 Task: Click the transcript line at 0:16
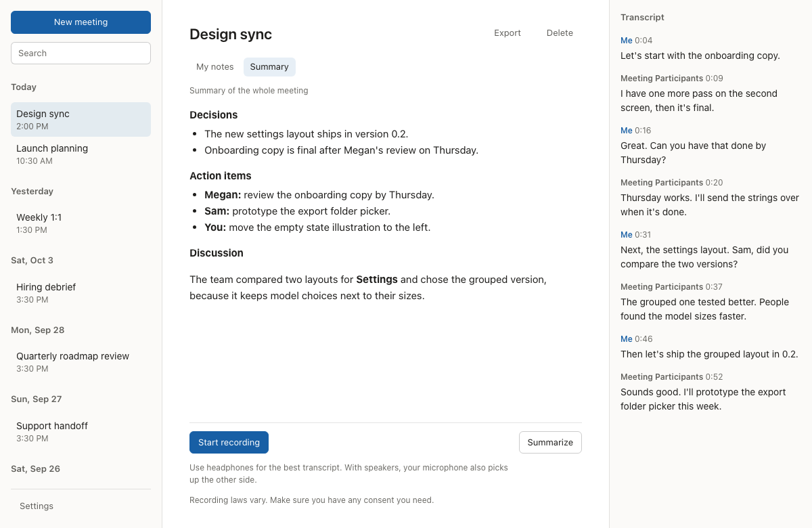(694, 153)
